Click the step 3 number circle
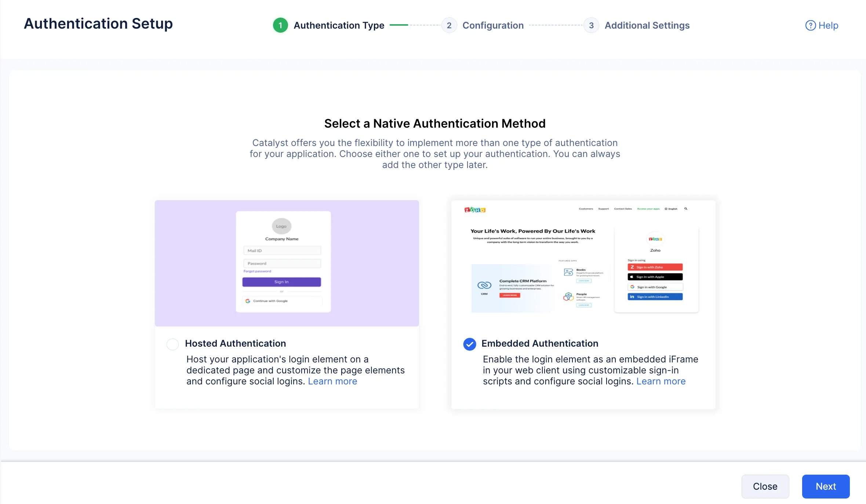Image resolution: width=866 pixels, height=504 pixels. pyautogui.click(x=591, y=25)
